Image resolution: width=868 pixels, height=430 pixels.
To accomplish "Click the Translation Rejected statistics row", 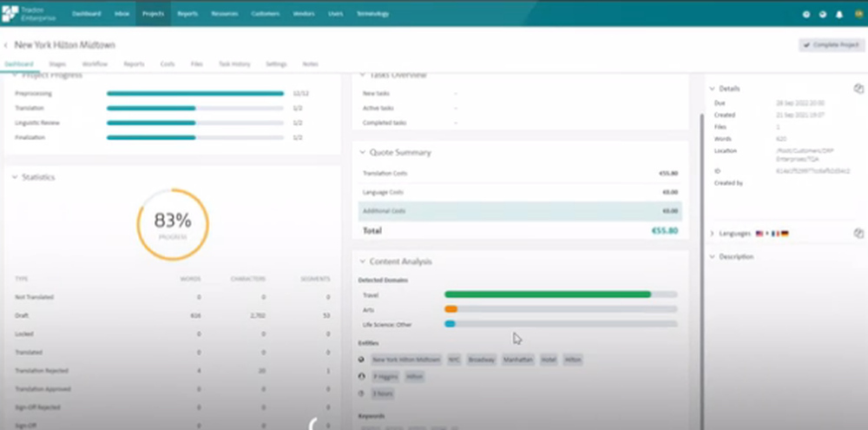I will (x=172, y=371).
